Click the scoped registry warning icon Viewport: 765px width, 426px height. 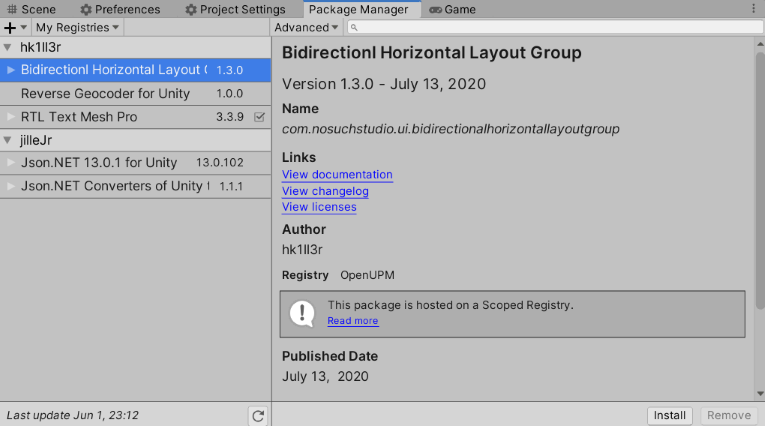(x=302, y=313)
